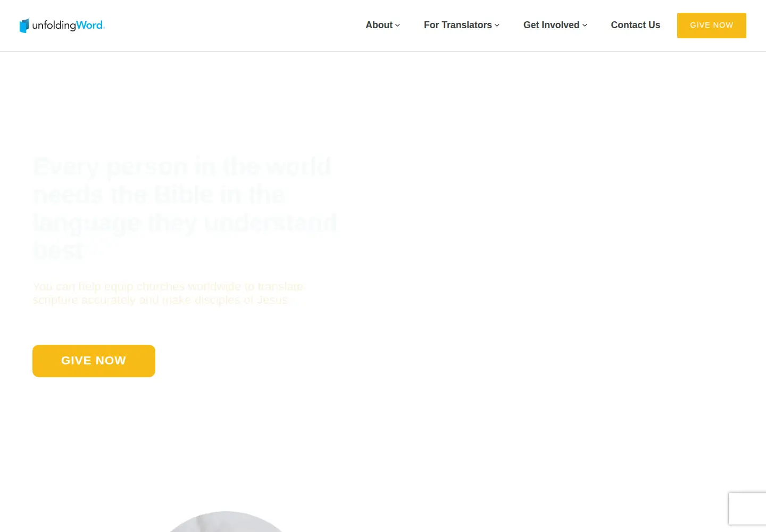Click the header GIVE NOW button
Screen dimensions: 766x532
click(x=711, y=26)
